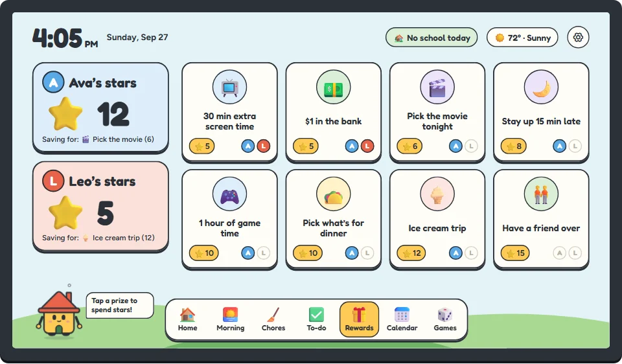Select Ava's A badge on Pick the movie tonight
The width and height of the screenshot is (622, 364).
point(455,146)
